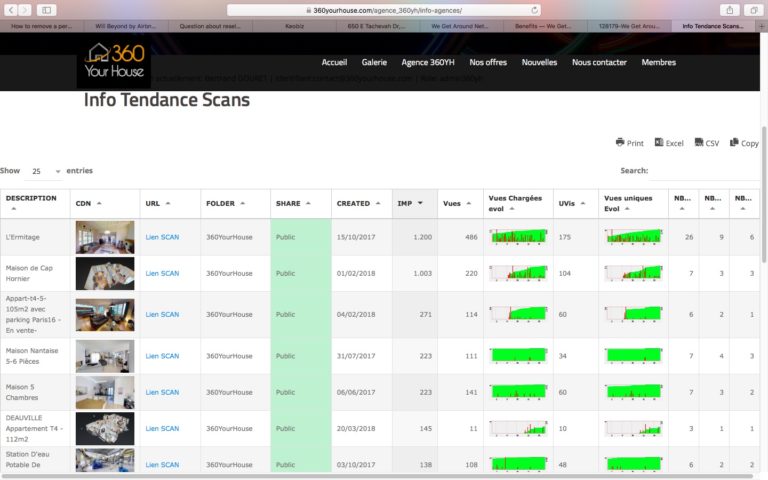The image size is (768, 480).
Task: Open Agence 360YH menu
Action: tap(428, 62)
